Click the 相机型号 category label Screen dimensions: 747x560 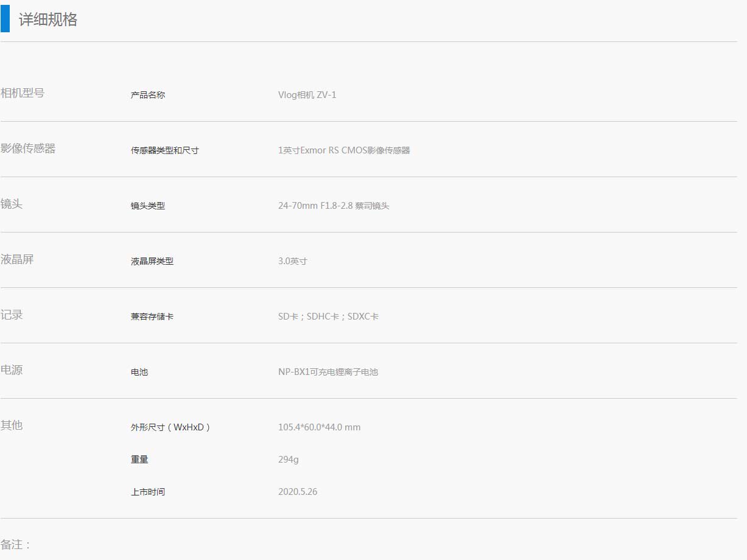tap(23, 93)
